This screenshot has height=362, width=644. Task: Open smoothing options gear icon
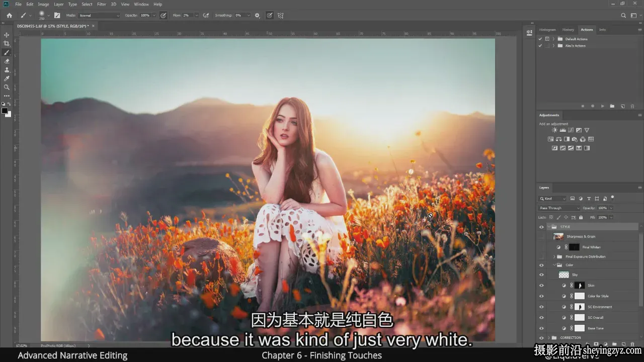257,16
